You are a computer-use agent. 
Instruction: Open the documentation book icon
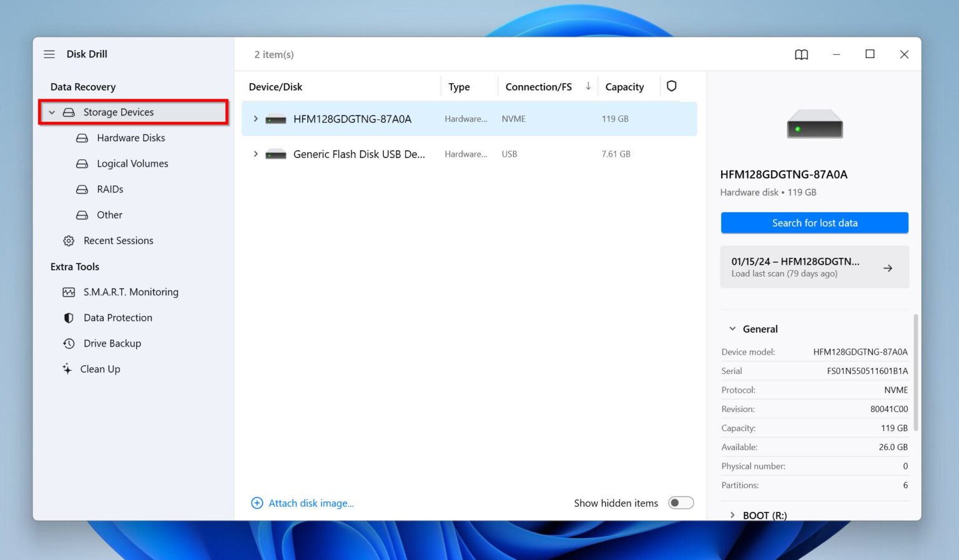[x=801, y=54]
